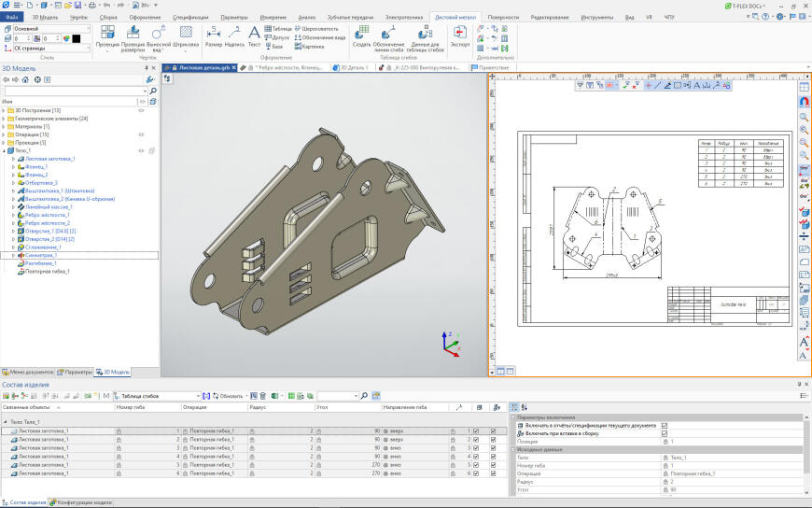Click the Экспорт icon in ribbon
The width and height of the screenshot is (812, 508).
(x=460, y=33)
